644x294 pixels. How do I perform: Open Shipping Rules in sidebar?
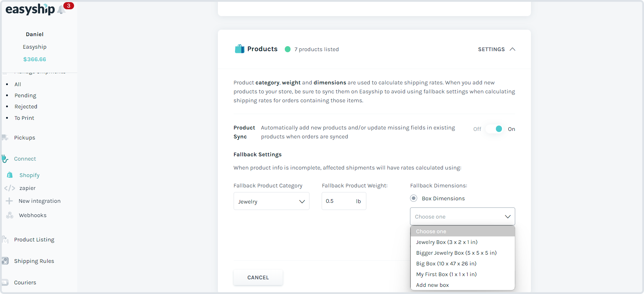[34, 261]
